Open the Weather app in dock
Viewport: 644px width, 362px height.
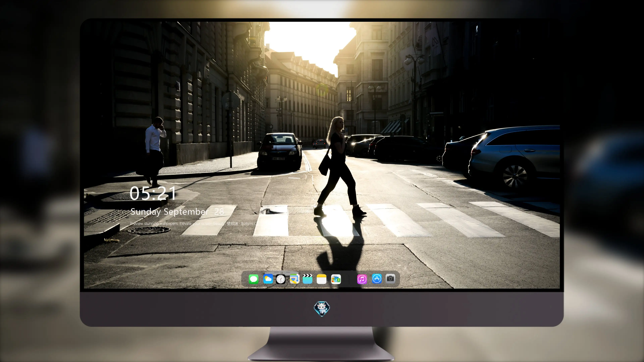pos(268,279)
